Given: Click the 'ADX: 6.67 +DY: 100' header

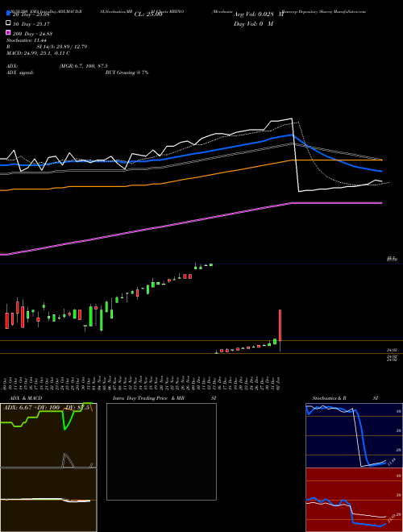Looking at the screenshot, I should (31, 408).
